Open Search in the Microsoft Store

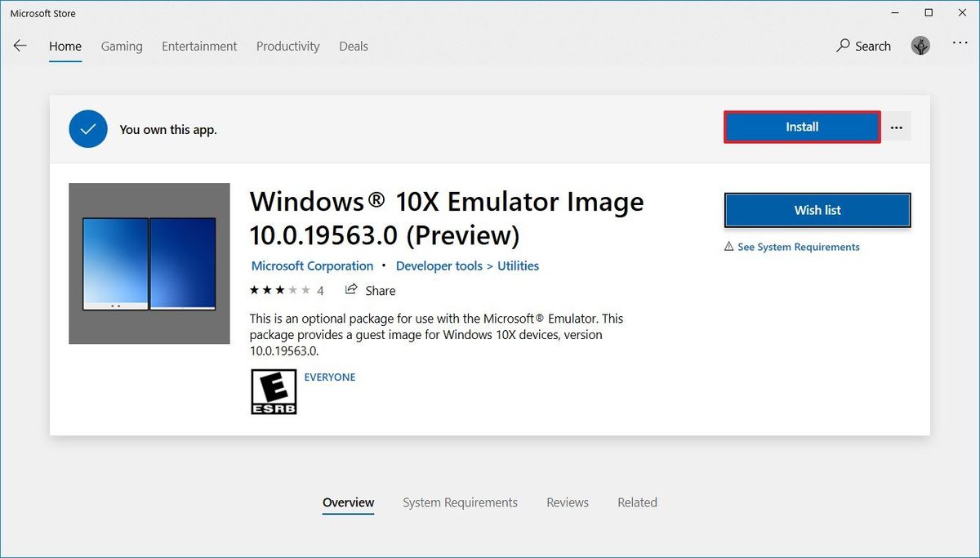pos(863,46)
